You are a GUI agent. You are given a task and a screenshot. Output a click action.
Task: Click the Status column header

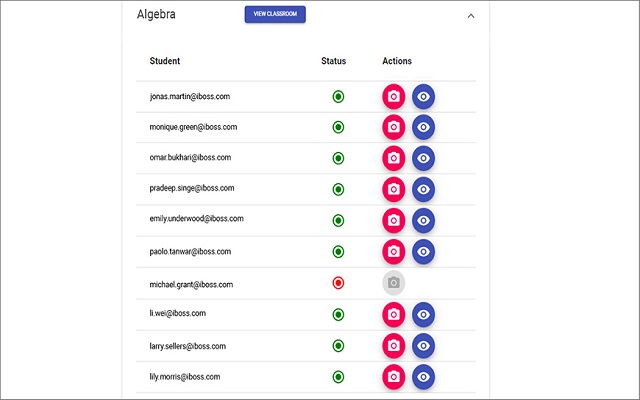point(333,62)
